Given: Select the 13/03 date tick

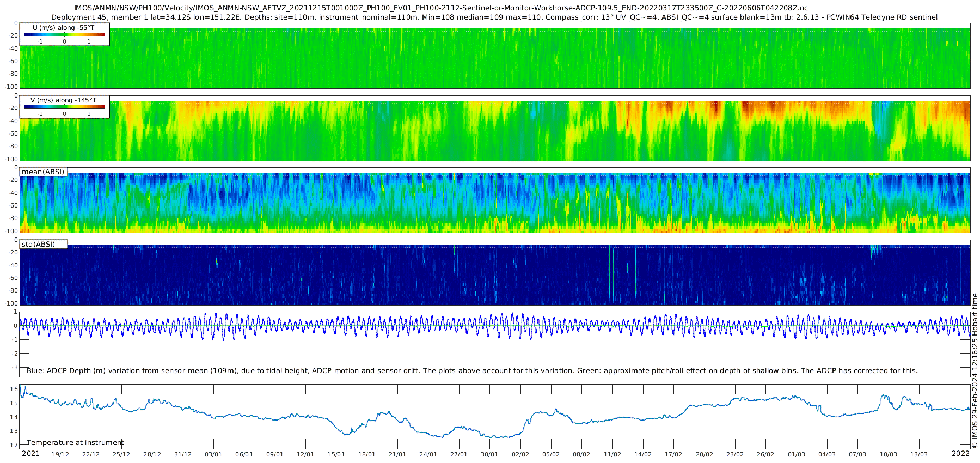Looking at the screenshot, I should (919, 454).
